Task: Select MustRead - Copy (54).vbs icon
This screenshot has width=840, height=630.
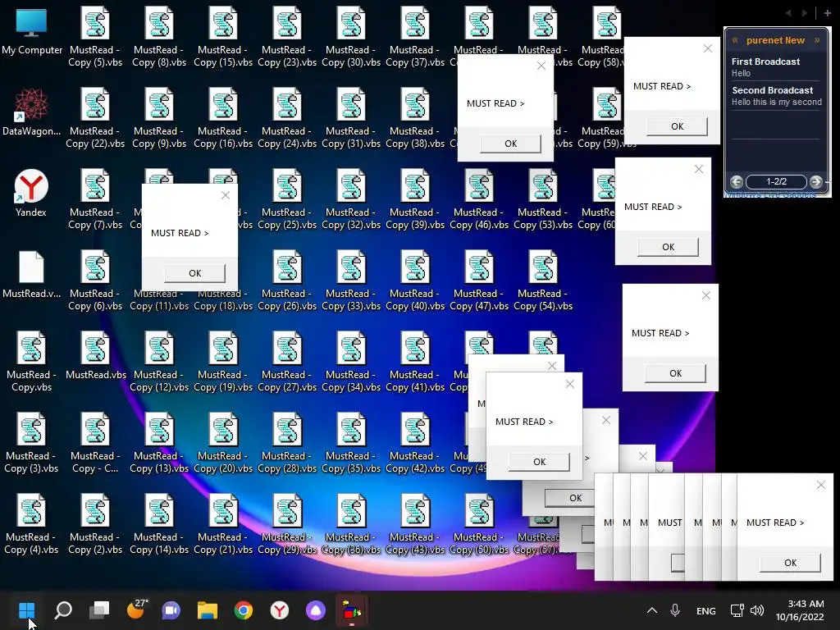Action: tap(543, 281)
